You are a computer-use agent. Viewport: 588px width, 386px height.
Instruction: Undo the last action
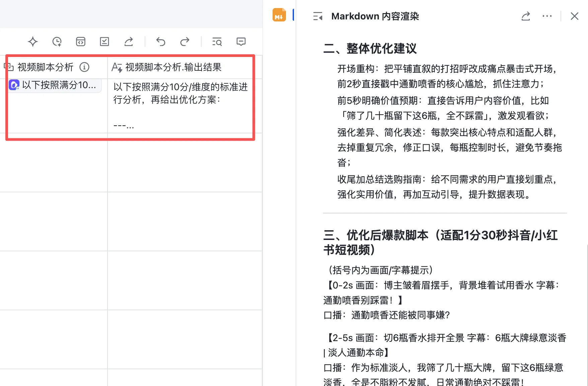(x=161, y=42)
